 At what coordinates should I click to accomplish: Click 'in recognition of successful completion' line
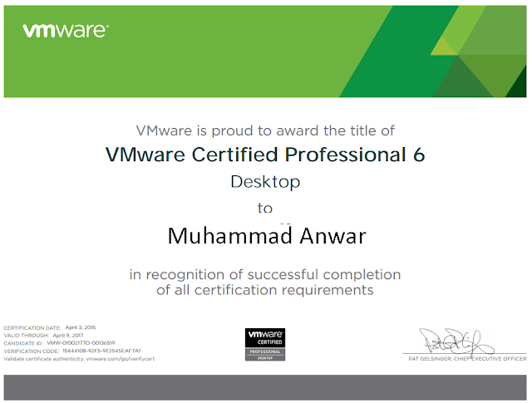pyautogui.click(x=265, y=274)
